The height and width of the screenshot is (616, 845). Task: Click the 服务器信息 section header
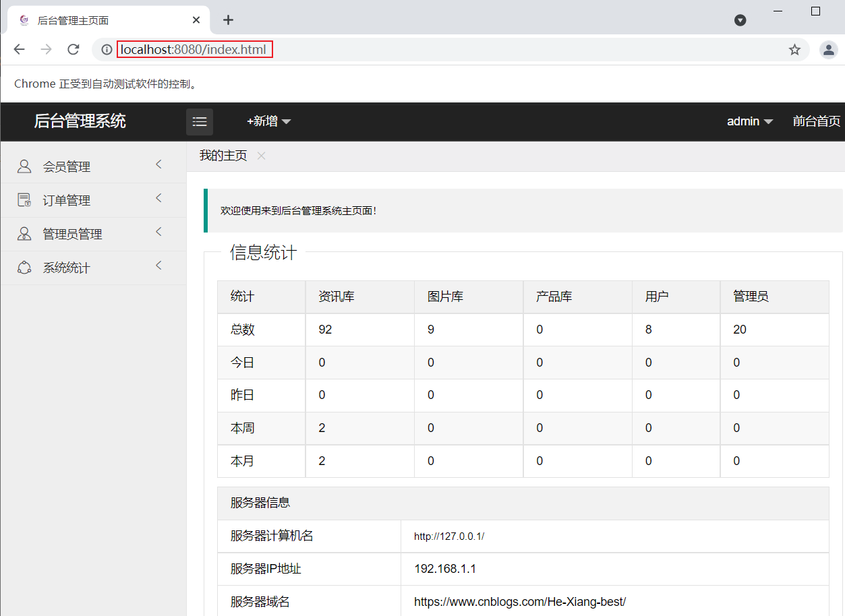click(x=260, y=503)
